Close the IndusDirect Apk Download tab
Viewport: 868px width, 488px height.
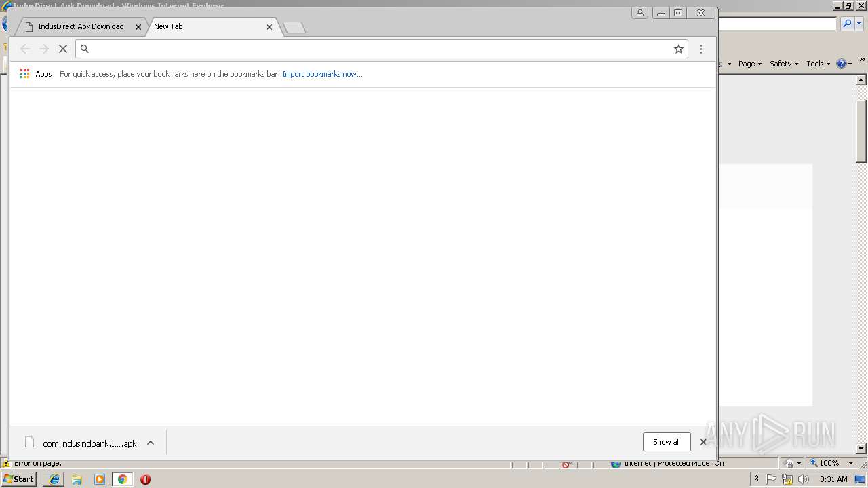coord(138,27)
